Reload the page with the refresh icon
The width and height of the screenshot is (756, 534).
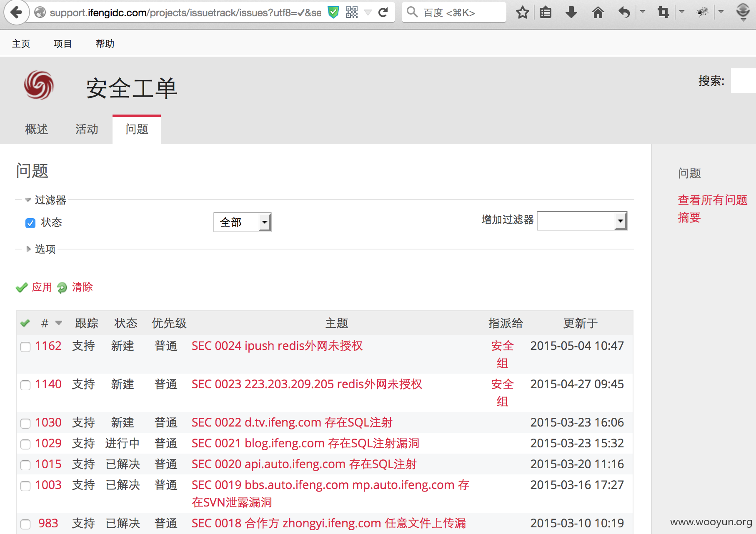coord(383,12)
